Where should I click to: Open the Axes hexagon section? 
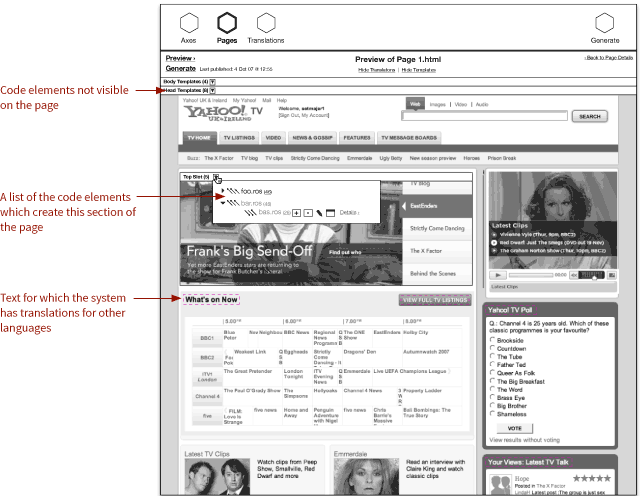point(189,23)
